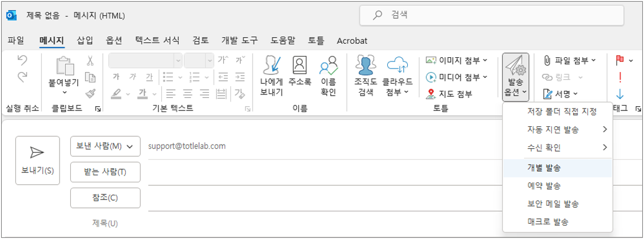
Task: Select 개별 발송 from the menu
Action: (557, 168)
